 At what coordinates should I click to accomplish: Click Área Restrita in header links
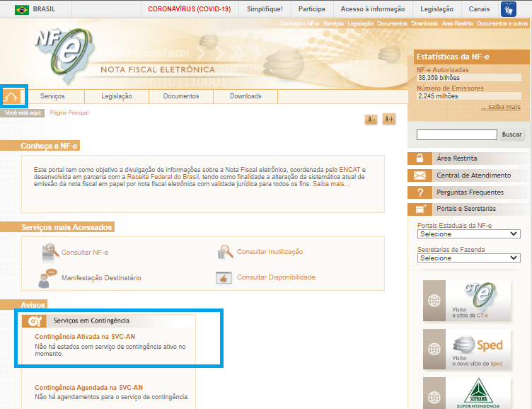457,23
